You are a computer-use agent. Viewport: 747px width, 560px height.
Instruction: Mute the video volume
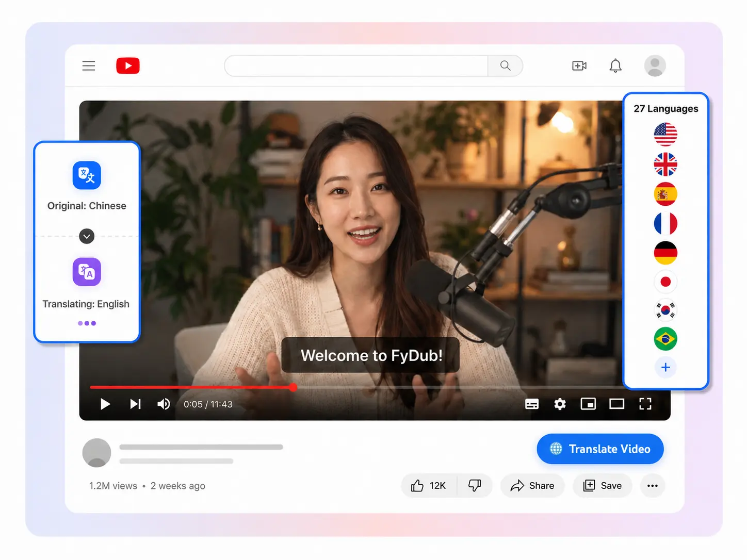[164, 404]
